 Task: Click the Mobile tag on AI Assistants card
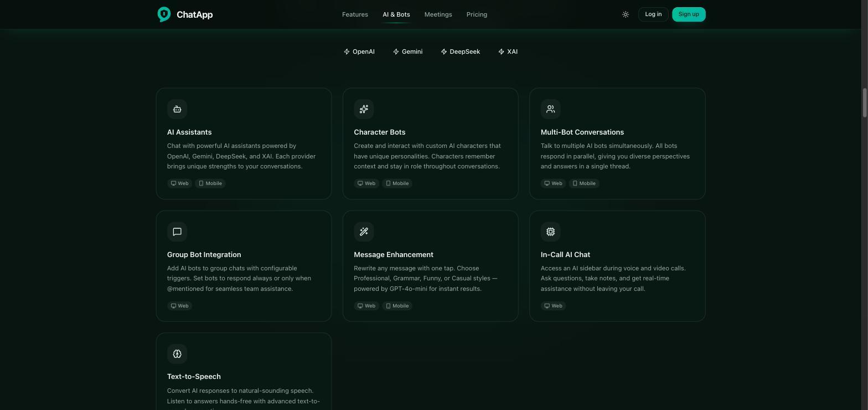210,183
